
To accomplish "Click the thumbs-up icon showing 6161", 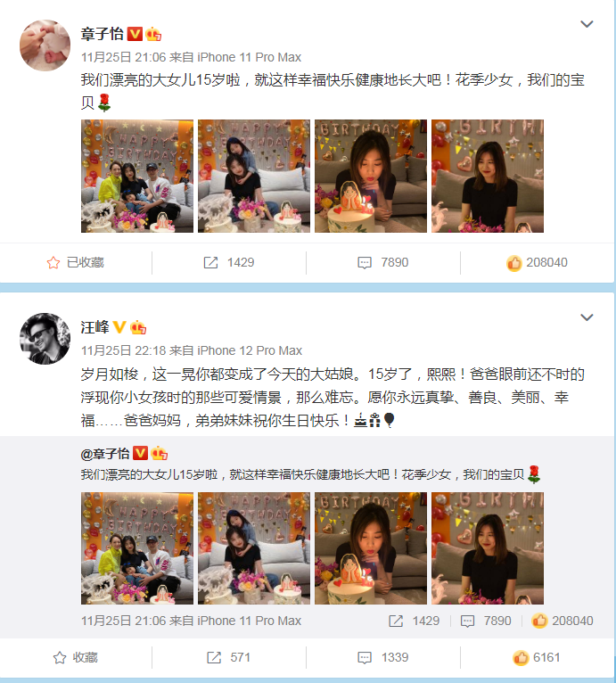I will point(521,657).
